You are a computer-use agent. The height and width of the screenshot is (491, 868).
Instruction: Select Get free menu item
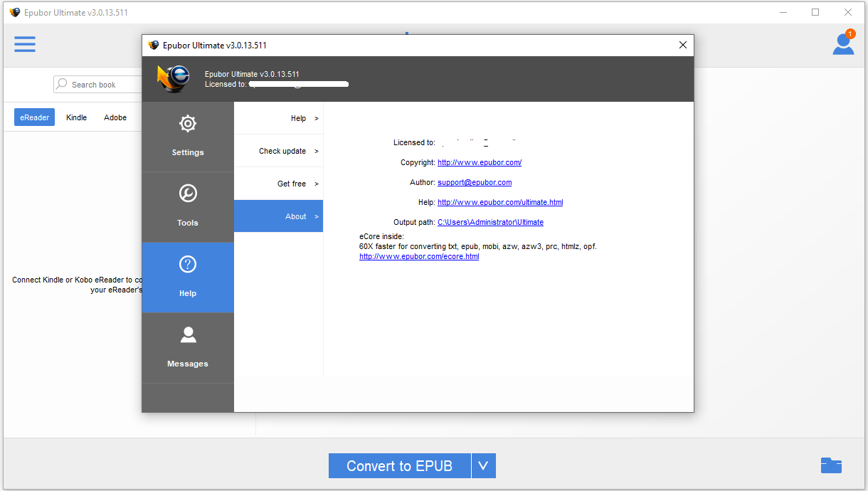tap(278, 184)
